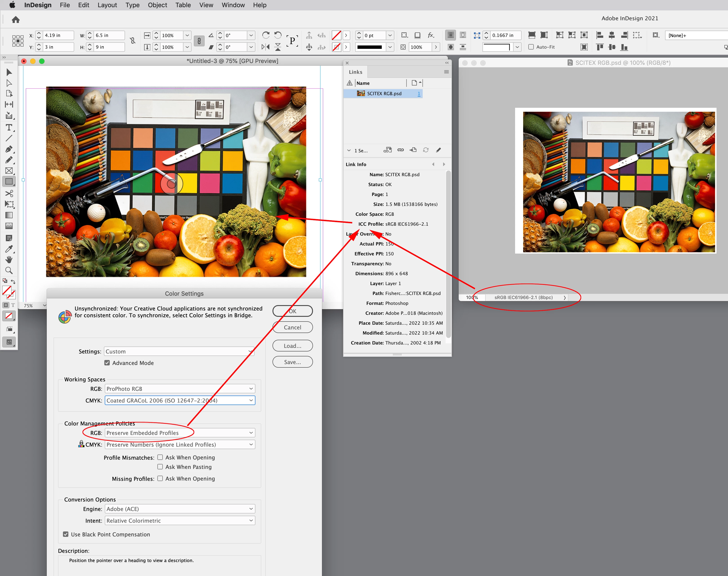728x576 pixels.
Task: Select the Zoom tool
Action: [x=9, y=270]
